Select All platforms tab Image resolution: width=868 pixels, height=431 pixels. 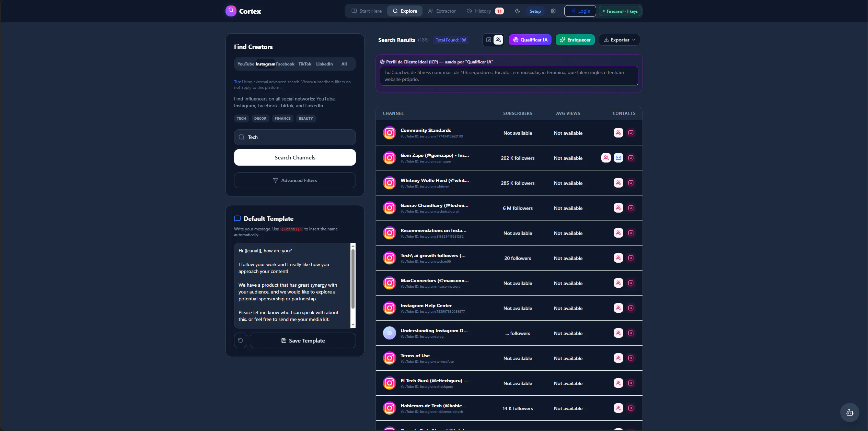point(344,64)
